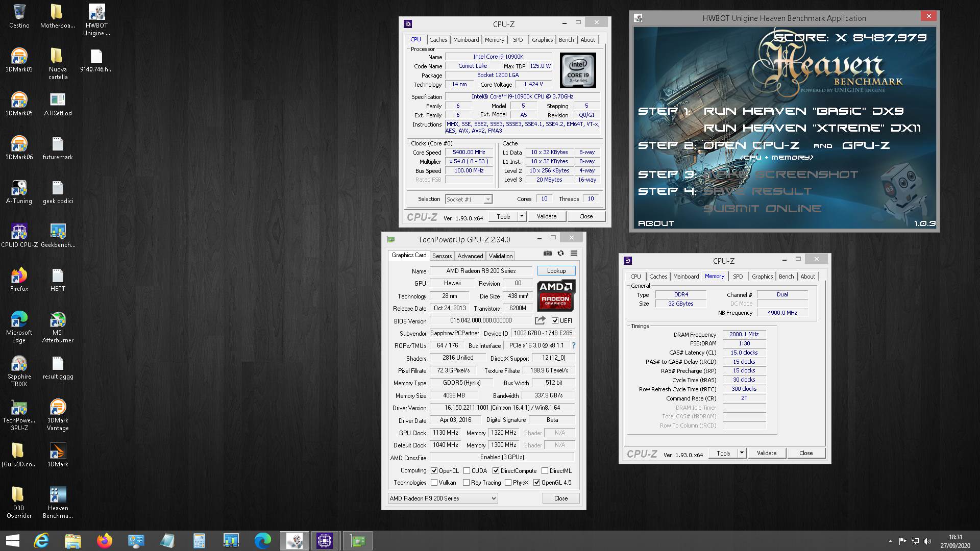The width and height of the screenshot is (980, 551).
Task: Click the Bus Interface question mark icon
Action: pos(574,345)
